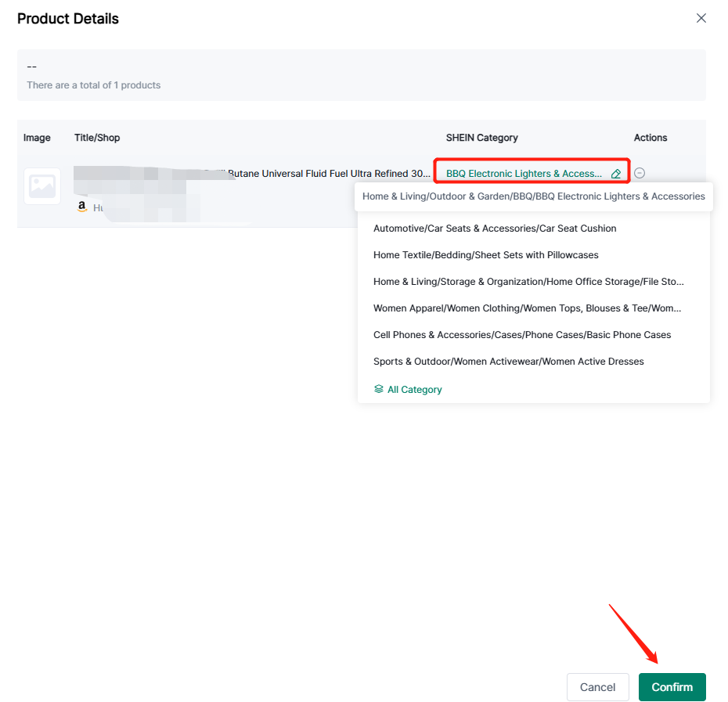The height and width of the screenshot is (702, 728).
Task: Choose Sports & Outdoor Women Active Dresses
Action: click(508, 362)
